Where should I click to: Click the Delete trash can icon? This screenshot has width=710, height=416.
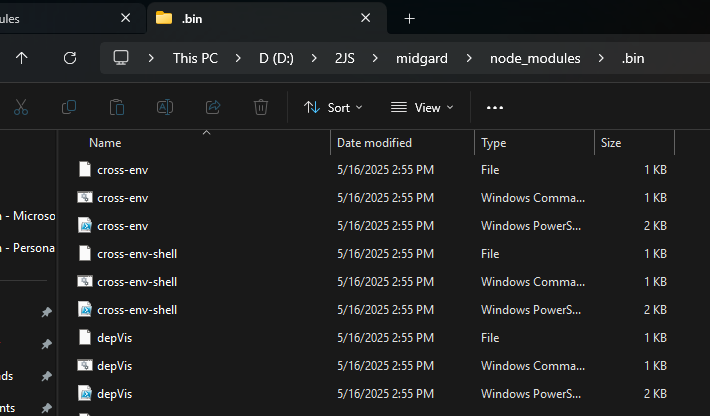261,107
